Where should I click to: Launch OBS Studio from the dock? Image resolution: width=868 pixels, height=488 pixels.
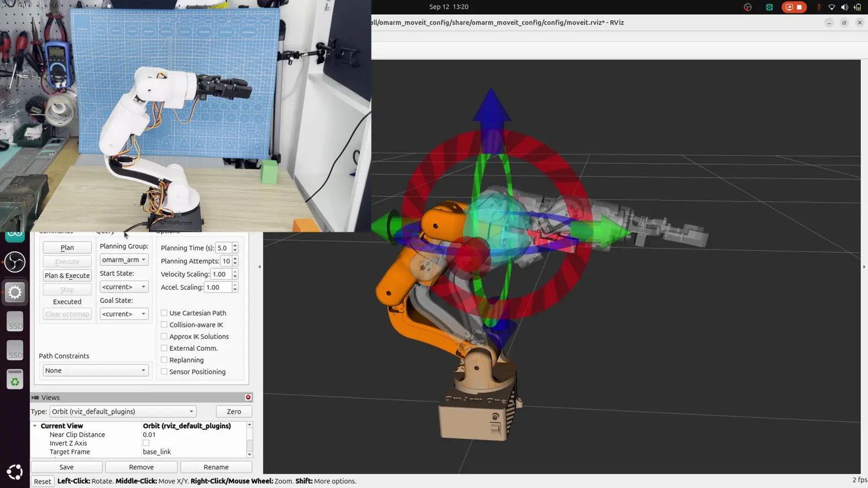tap(15, 262)
